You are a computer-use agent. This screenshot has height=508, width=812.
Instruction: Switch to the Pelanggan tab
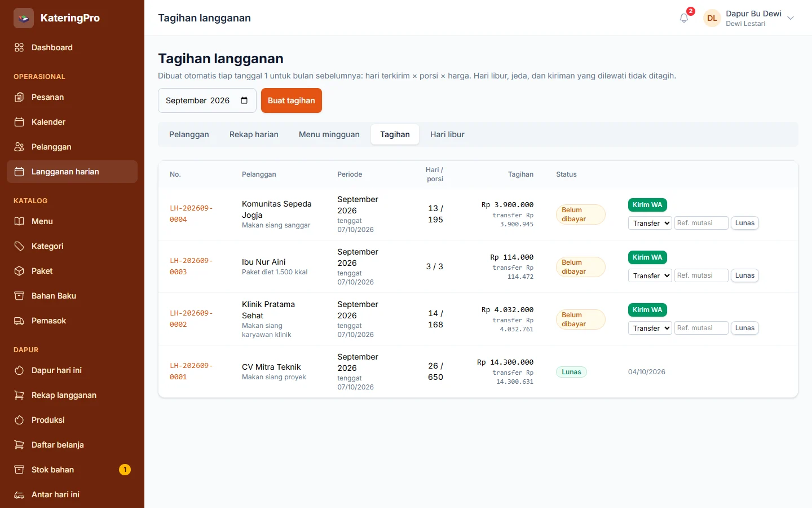pos(189,134)
